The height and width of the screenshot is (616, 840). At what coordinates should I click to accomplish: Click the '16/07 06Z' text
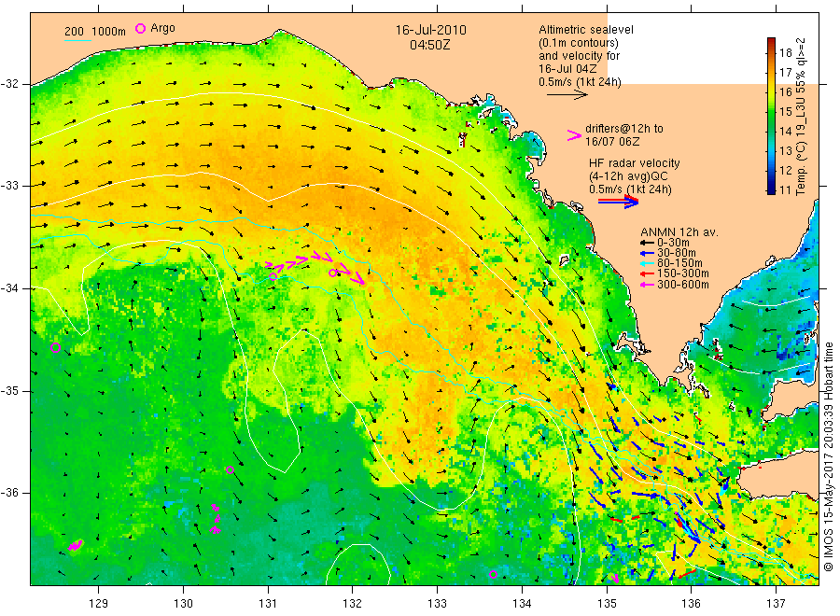point(612,142)
